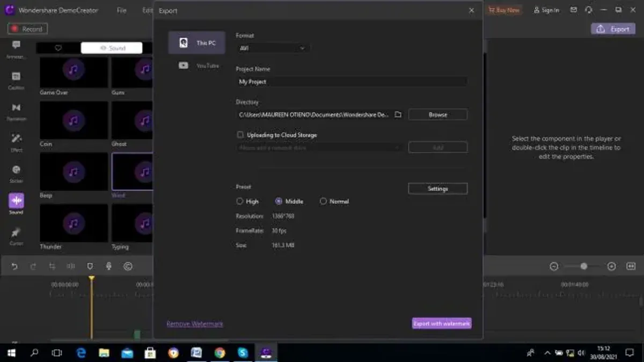
Task: Open the File menu
Action: pyautogui.click(x=122, y=10)
